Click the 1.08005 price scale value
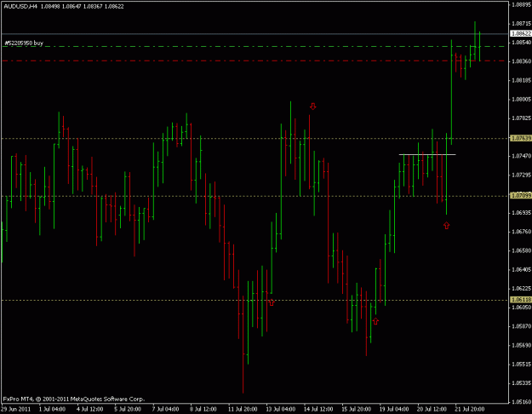 [521, 99]
